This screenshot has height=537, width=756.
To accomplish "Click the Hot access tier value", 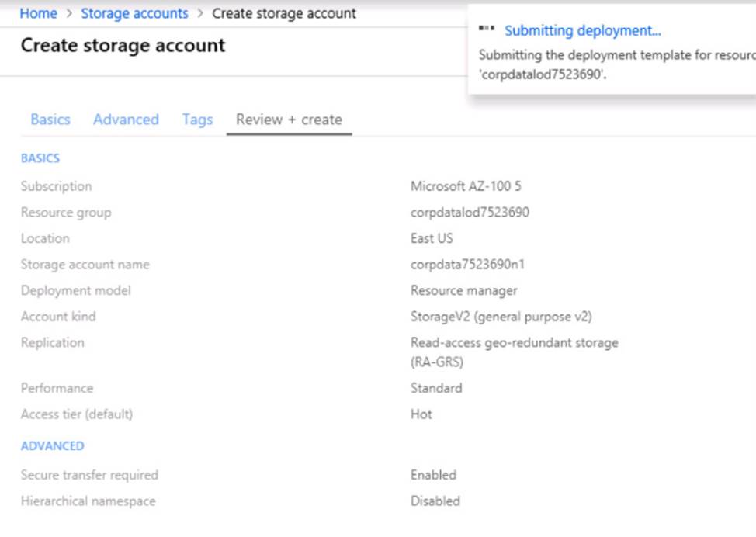I will pyautogui.click(x=421, y=414).
